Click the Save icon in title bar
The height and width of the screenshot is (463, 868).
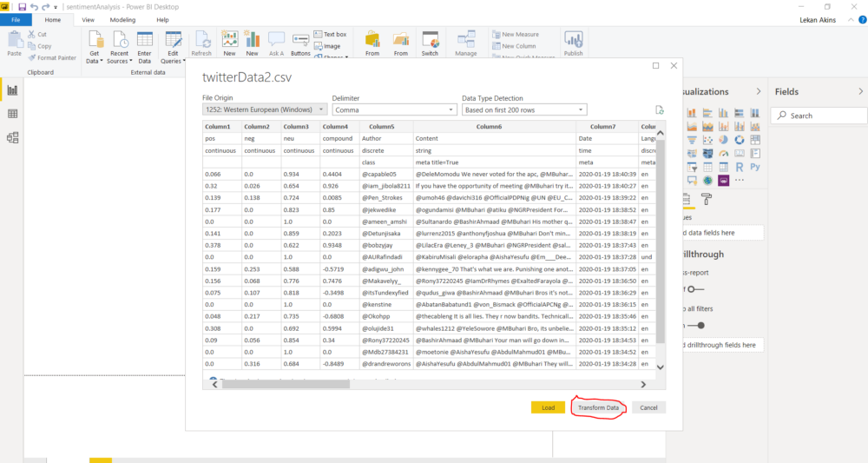[x=23, y=7]
